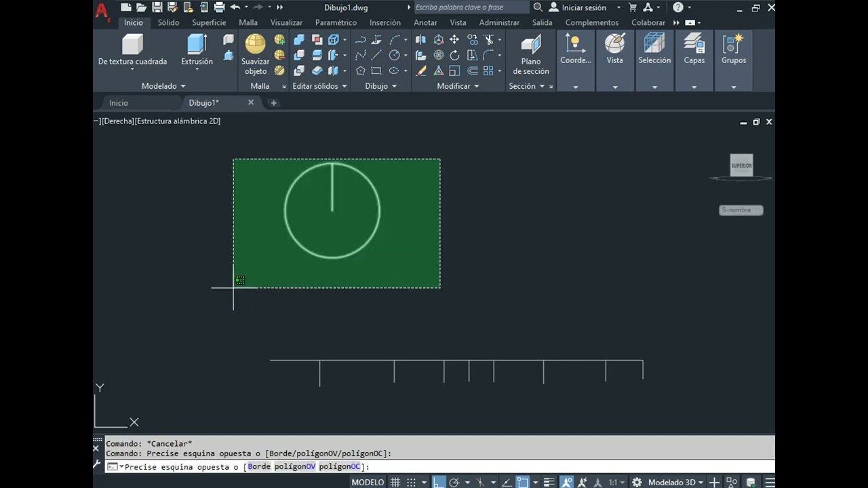Switch to the Sólido ribbon tab
Screen dimensions: 868x488
pos(168,22)
